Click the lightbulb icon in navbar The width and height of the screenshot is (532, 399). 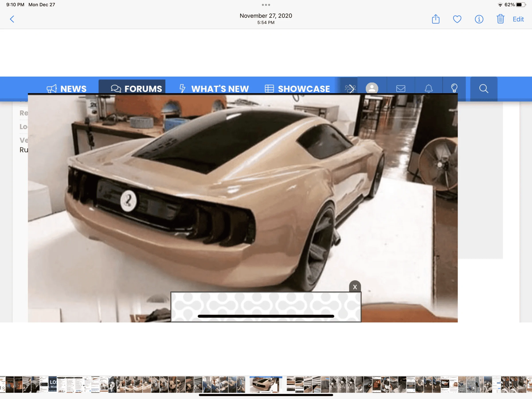pyautogui.click(x=454, y=88)
